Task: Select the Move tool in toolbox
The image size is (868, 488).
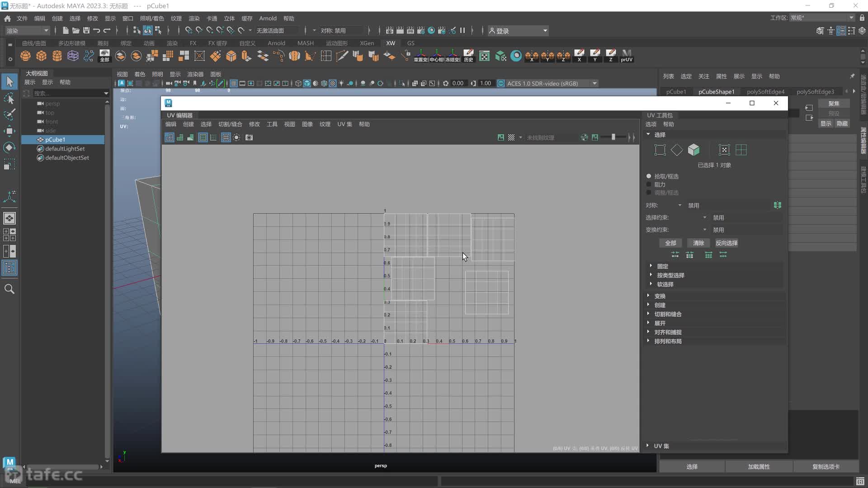Action: tap(9, 131)
